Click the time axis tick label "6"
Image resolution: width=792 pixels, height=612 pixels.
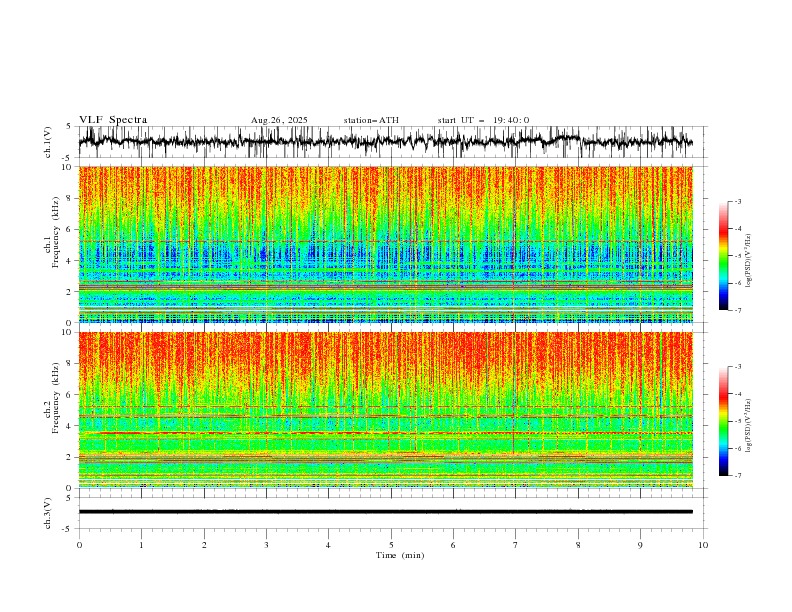453,545
